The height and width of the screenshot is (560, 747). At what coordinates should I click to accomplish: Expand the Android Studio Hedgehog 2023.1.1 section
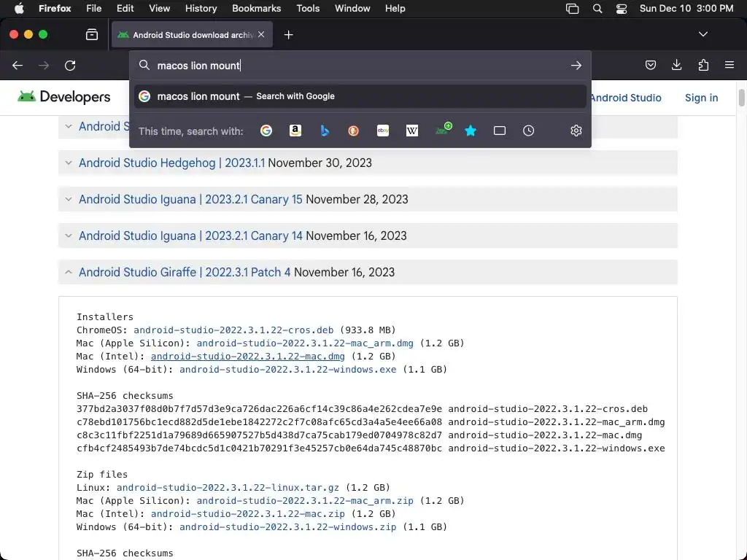pyautogui.click(x=368, y=163)
